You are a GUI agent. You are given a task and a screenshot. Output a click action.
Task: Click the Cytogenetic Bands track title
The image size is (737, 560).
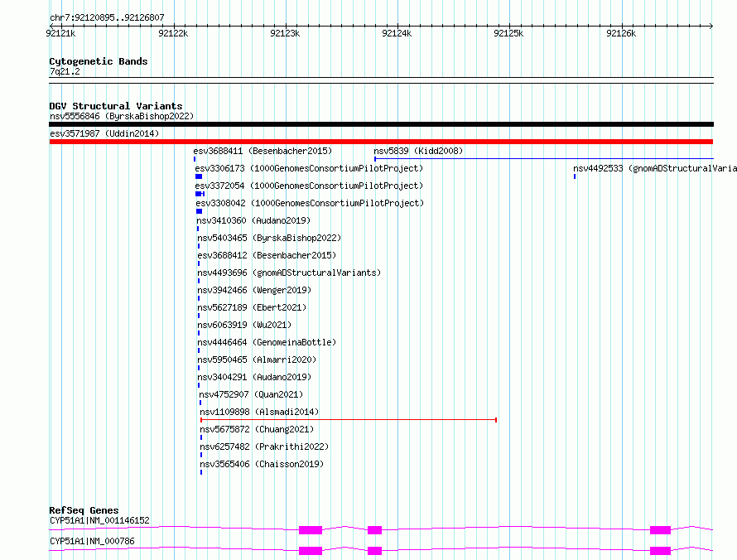coord(98,61)
